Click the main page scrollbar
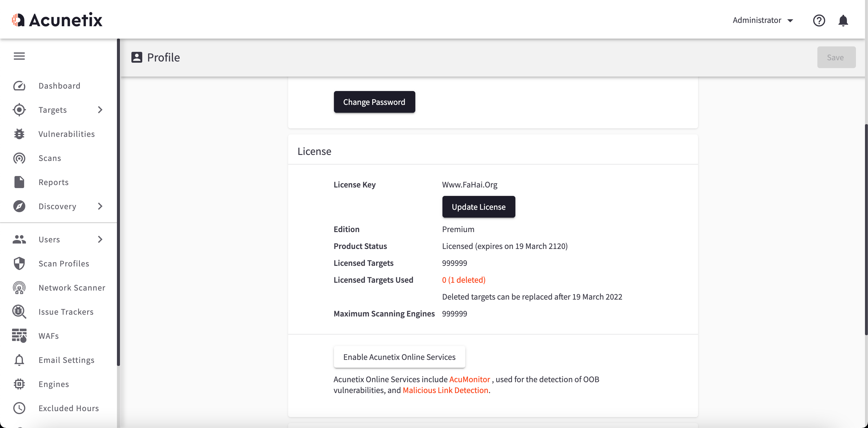 [x=866, y=229]
